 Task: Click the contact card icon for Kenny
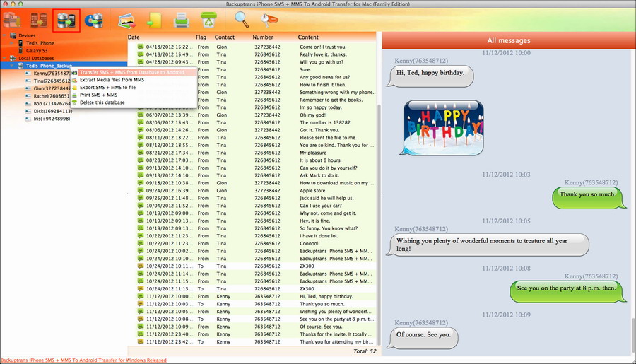(28, 74)
